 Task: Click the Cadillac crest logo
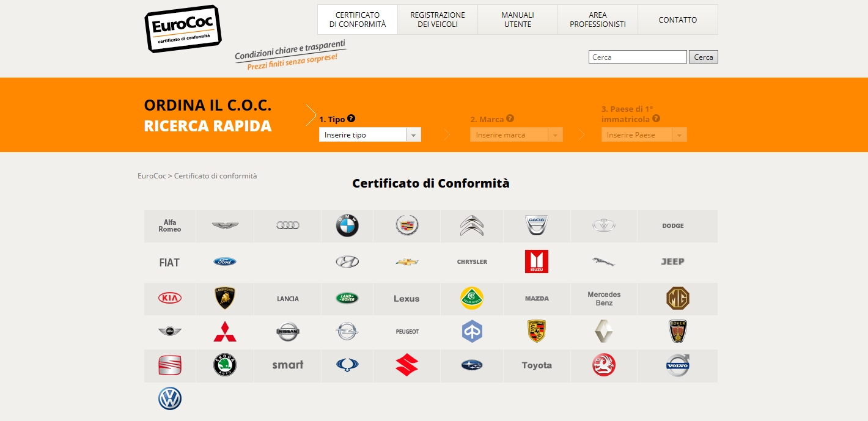click(407, 225)
